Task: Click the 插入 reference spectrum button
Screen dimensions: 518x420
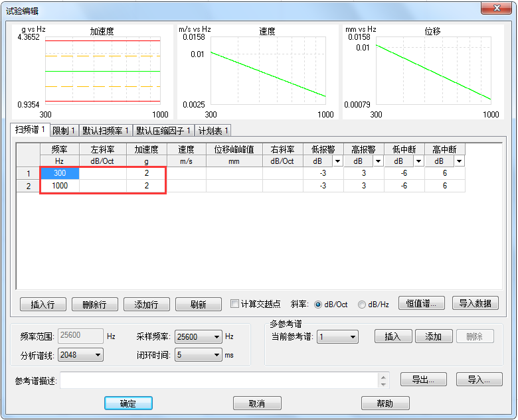Action: tap(393, 336)
